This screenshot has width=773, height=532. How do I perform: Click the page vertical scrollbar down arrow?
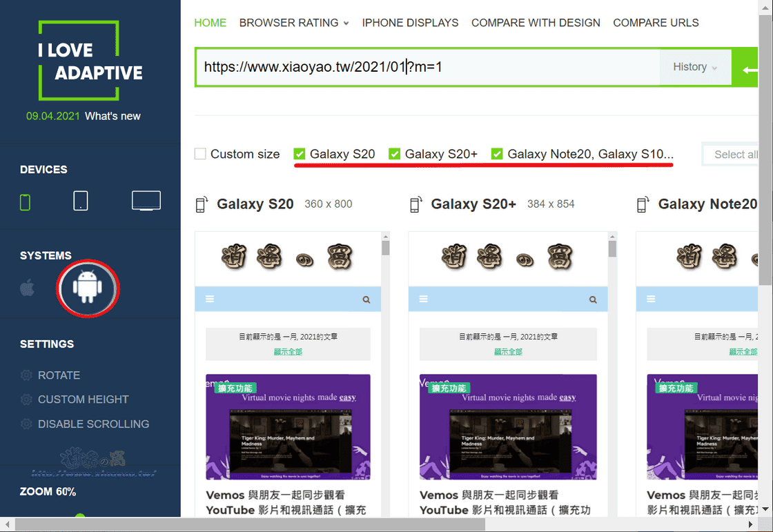765,509
